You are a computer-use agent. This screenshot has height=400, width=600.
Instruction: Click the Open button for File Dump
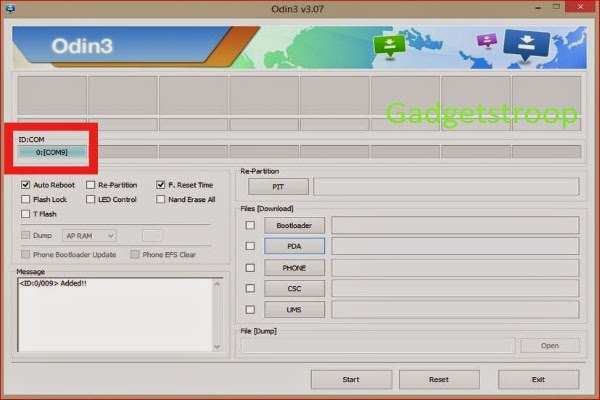pyautogui.click(x=550, y=346)
